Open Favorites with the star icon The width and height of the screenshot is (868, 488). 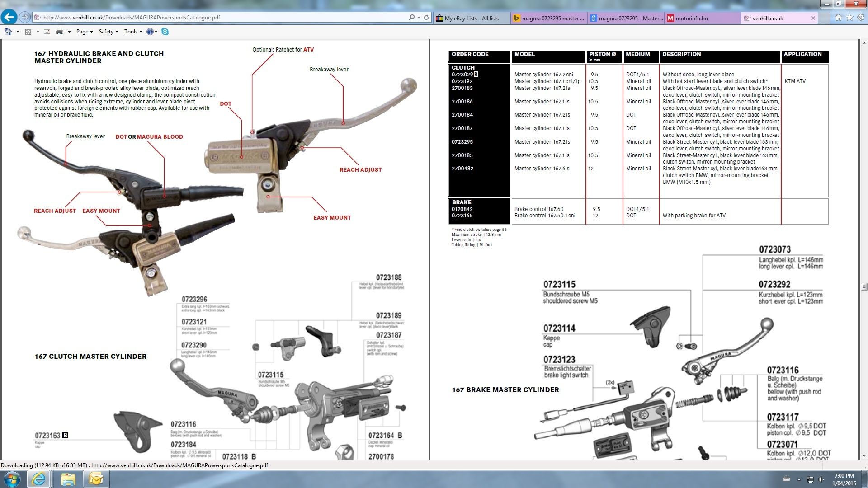(x=849, y=18)
